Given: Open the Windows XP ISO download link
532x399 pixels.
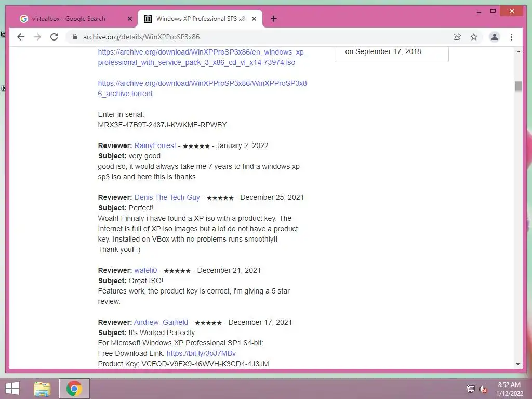Looking at the screenshot, I should pos(203,57).
